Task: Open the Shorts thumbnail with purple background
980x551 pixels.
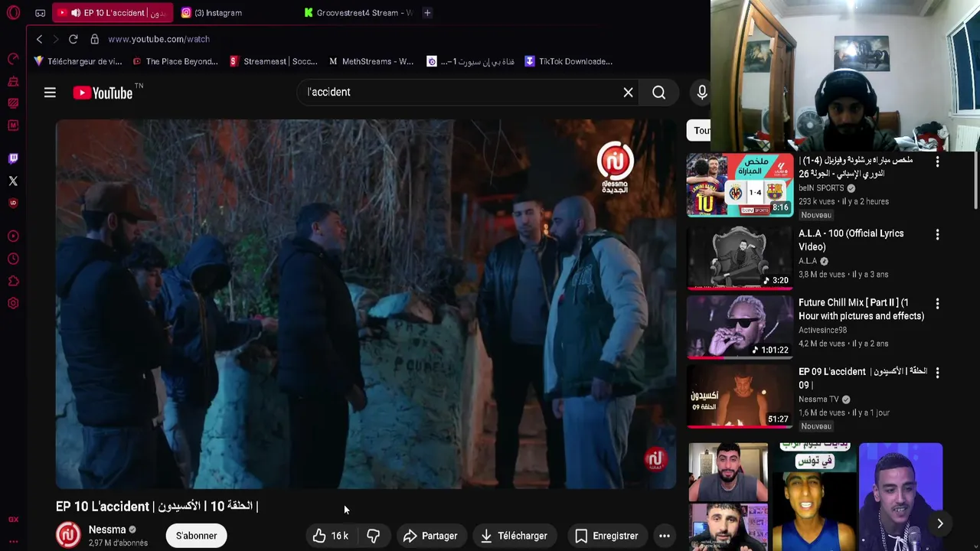Action: coord(900,497)
